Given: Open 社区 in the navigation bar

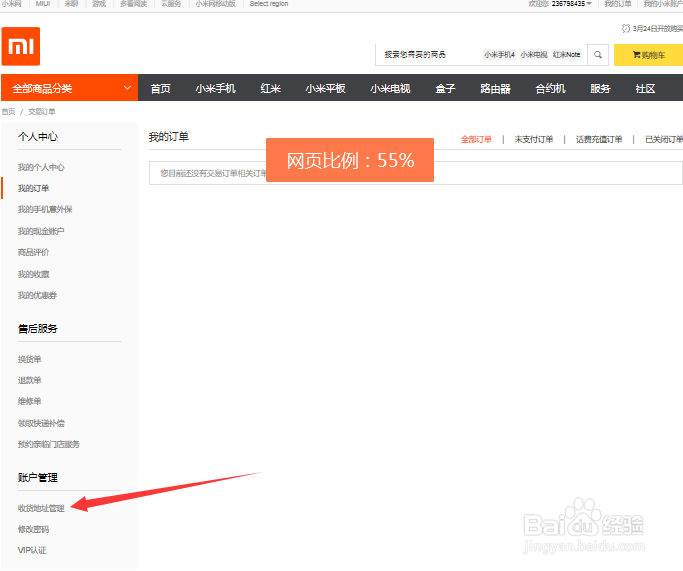Looking at the screenshot, I should pyautogui.click(x=645, y=88).
